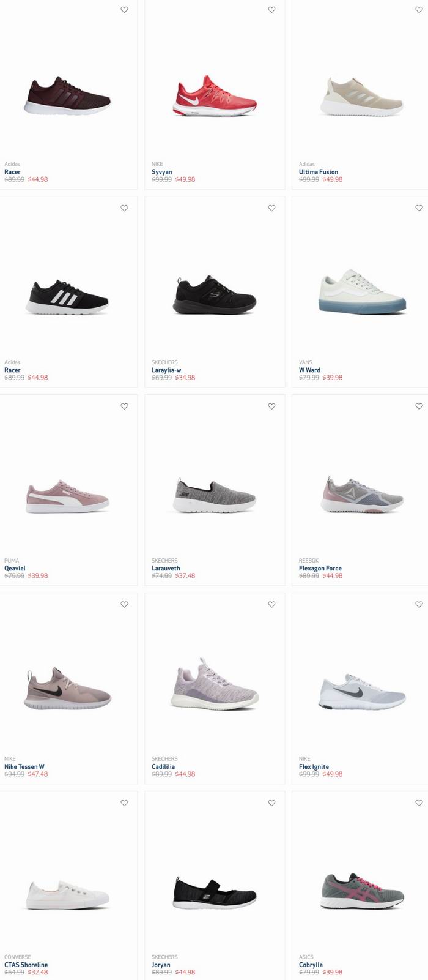The image size is (428, 980).
Task: Select the pink Puma Qeaviel image
Action: click(67, 496)
